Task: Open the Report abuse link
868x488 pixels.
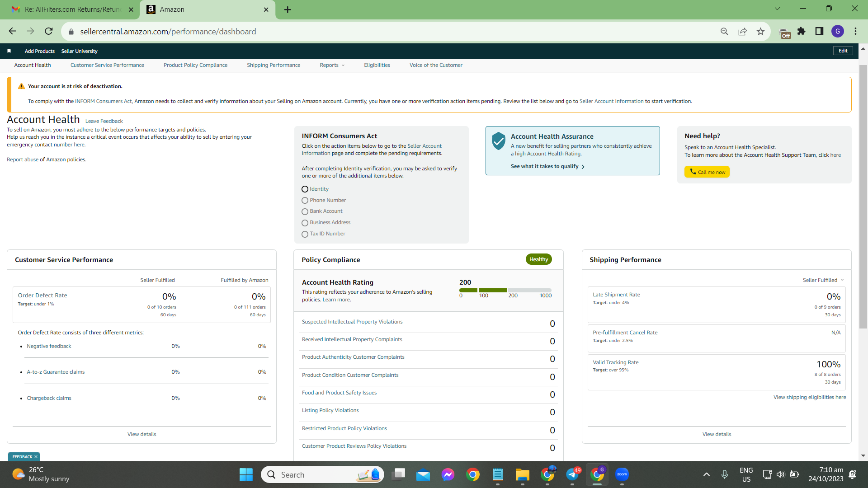Action: (x=23, y=160)
